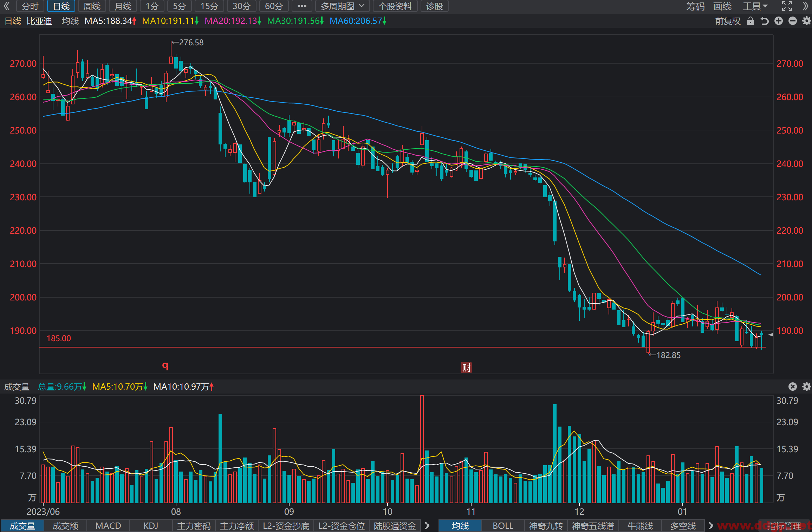Select the 5分 period

coord(180,6)
